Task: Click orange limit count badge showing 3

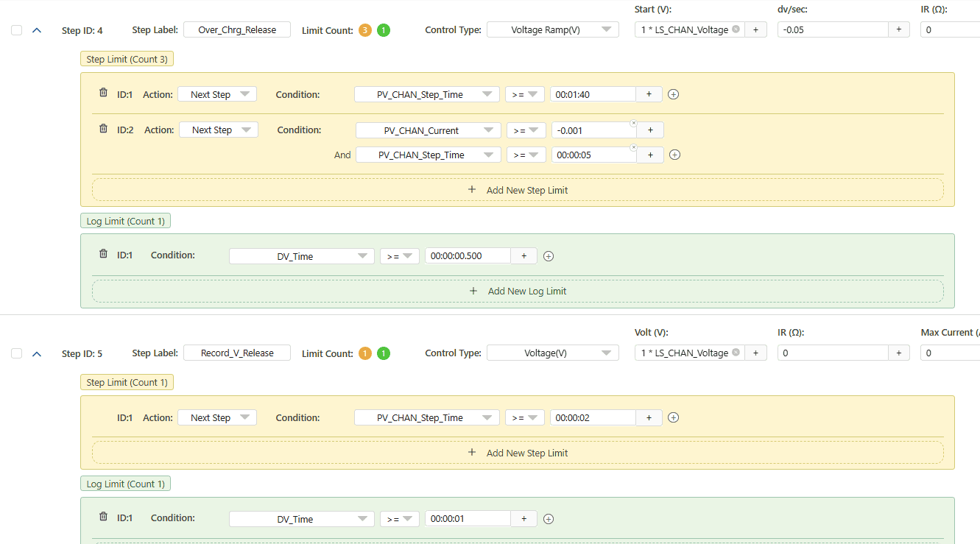Action: [x=365, y=30]
